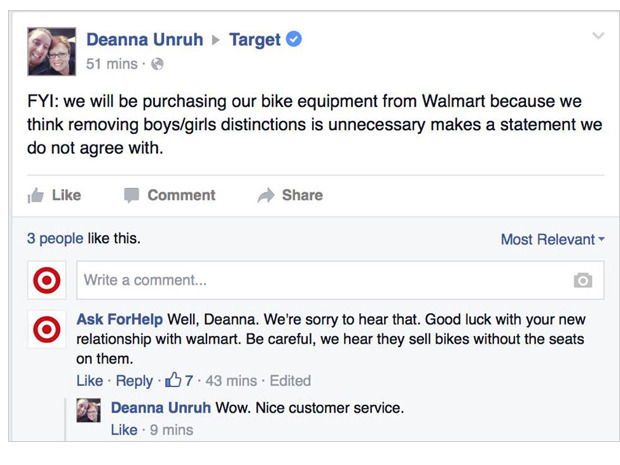Click the thumbs-up Like icon under the post
This screenshot has width=620, height=465.
click(x=36, y=195)
